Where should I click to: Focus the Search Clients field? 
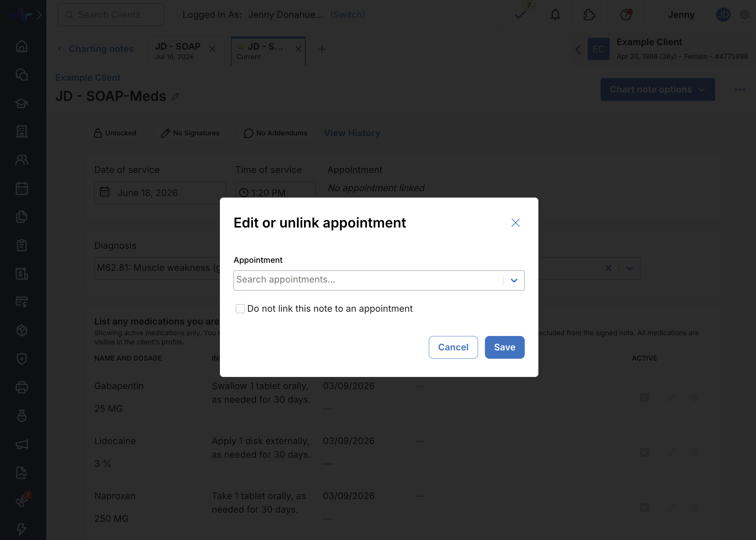coord(111,15)
